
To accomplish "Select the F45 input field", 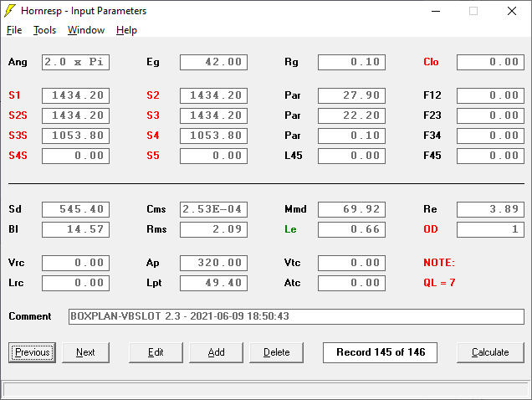I will coord(491,156).
